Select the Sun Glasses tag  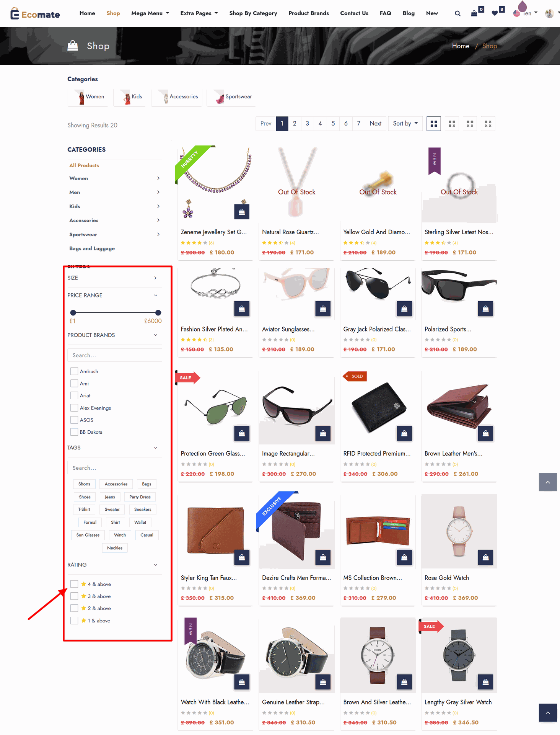88,535
